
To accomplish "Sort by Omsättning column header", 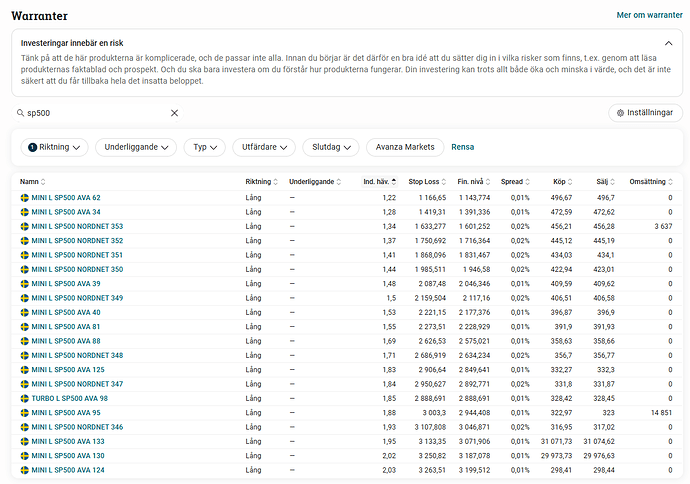I will (651, 182).
